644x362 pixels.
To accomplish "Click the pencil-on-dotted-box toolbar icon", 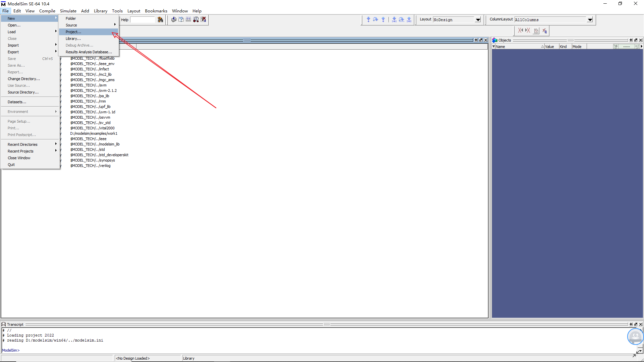I will (x=181, y=20).
